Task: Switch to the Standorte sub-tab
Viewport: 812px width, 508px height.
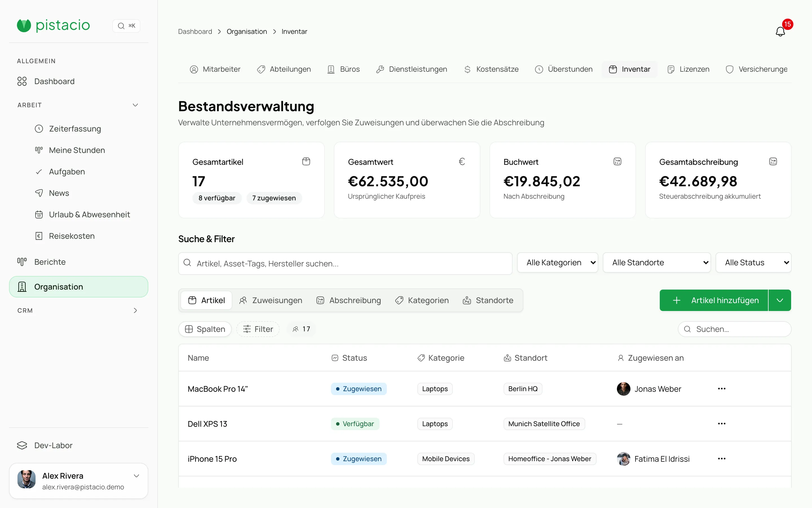Action: coord(488,300)
